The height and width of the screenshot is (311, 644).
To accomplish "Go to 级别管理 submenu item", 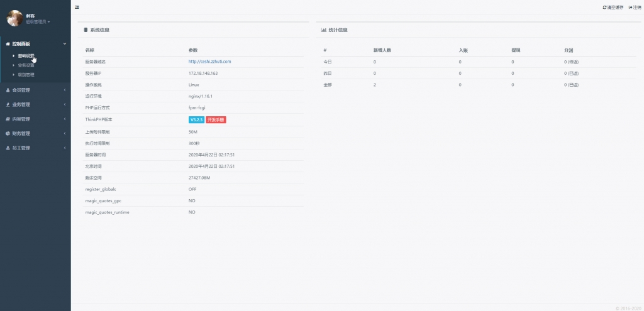I will click(26, 74).
